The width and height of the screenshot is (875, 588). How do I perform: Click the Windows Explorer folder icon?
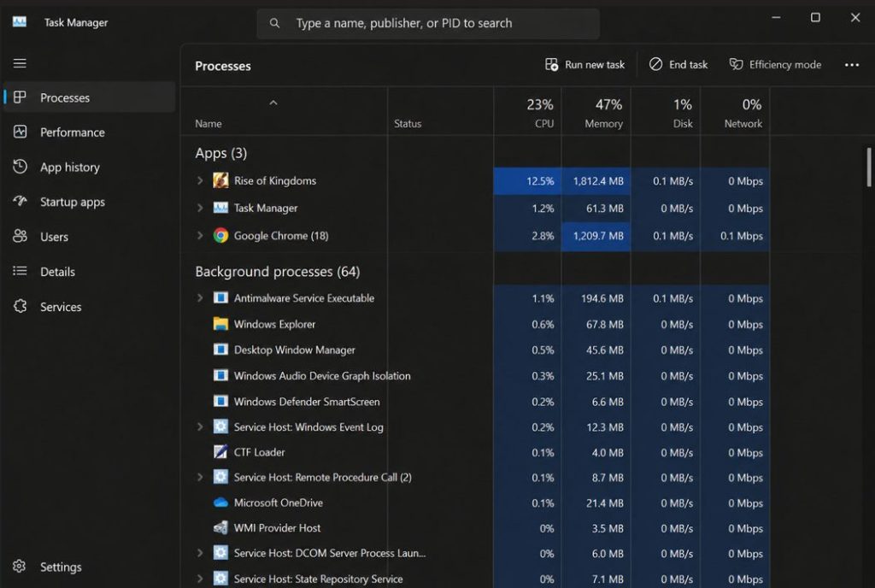tap(220, 324)
